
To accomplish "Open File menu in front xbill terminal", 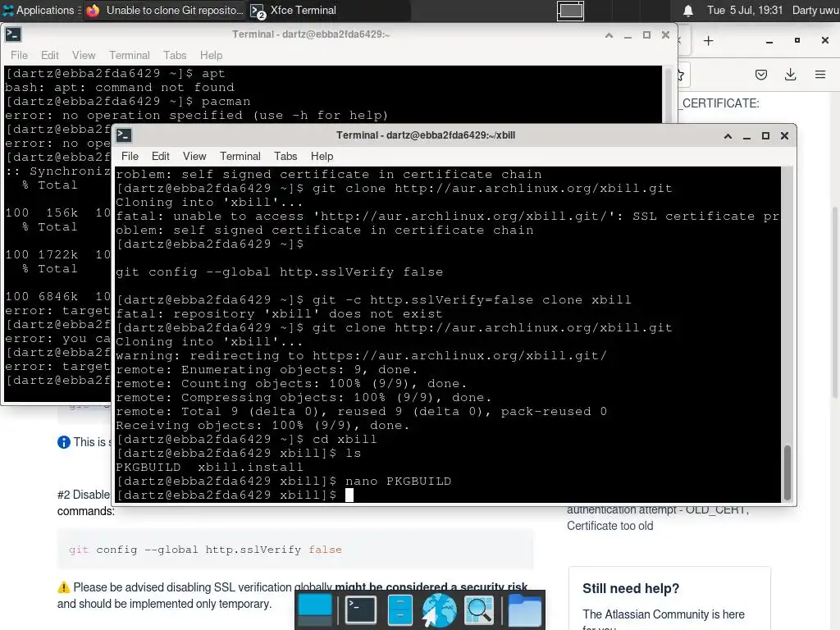I will [130, 156].
